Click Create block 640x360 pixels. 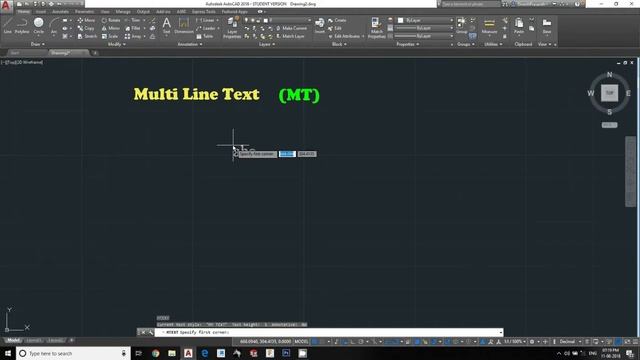click(x=337, y=20)
